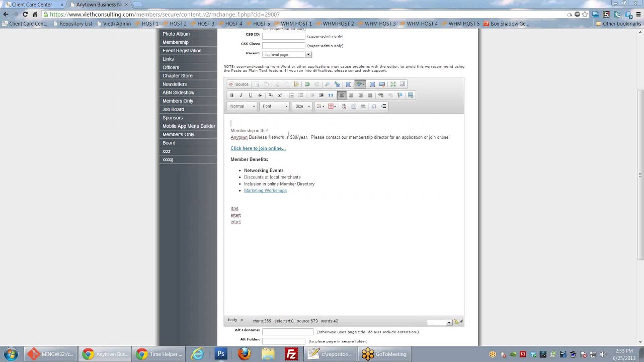Open the text color dropdown
644x362 pixels.
(320, 106)
